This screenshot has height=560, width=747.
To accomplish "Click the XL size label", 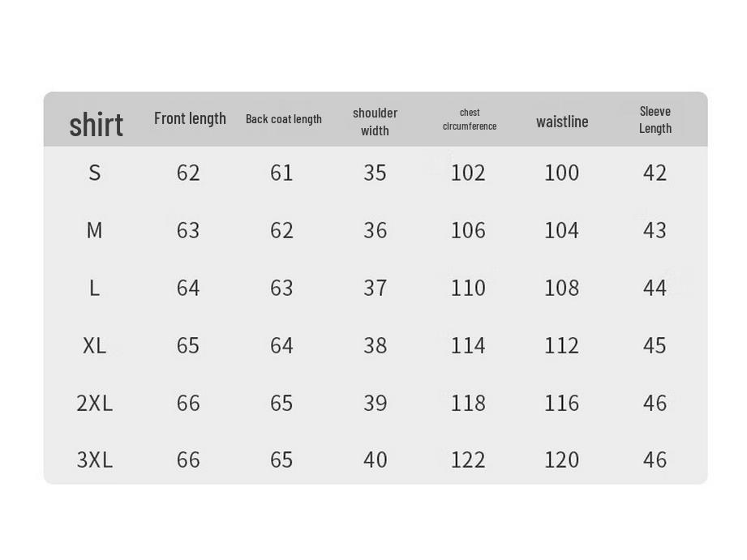I will tap(94, 346).
